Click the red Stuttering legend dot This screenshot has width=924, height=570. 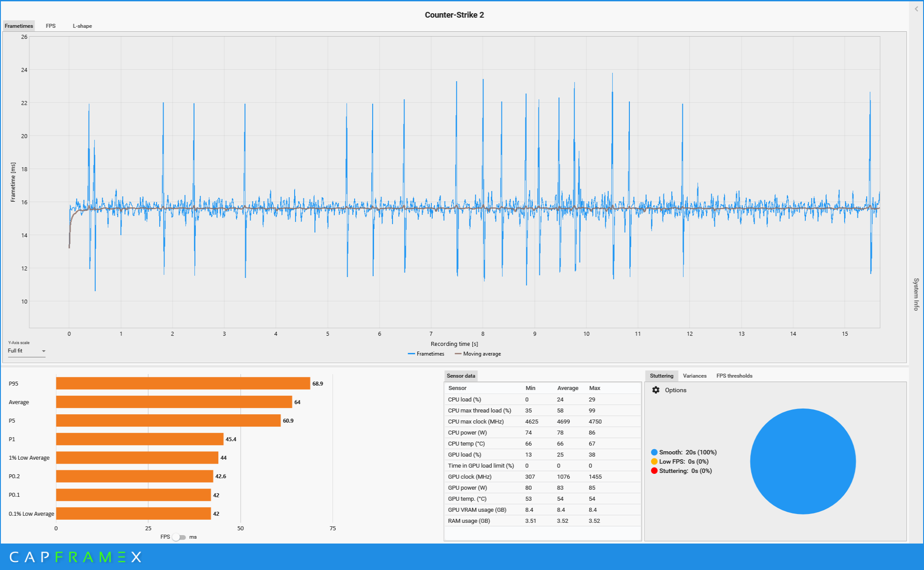coord(654,471)
